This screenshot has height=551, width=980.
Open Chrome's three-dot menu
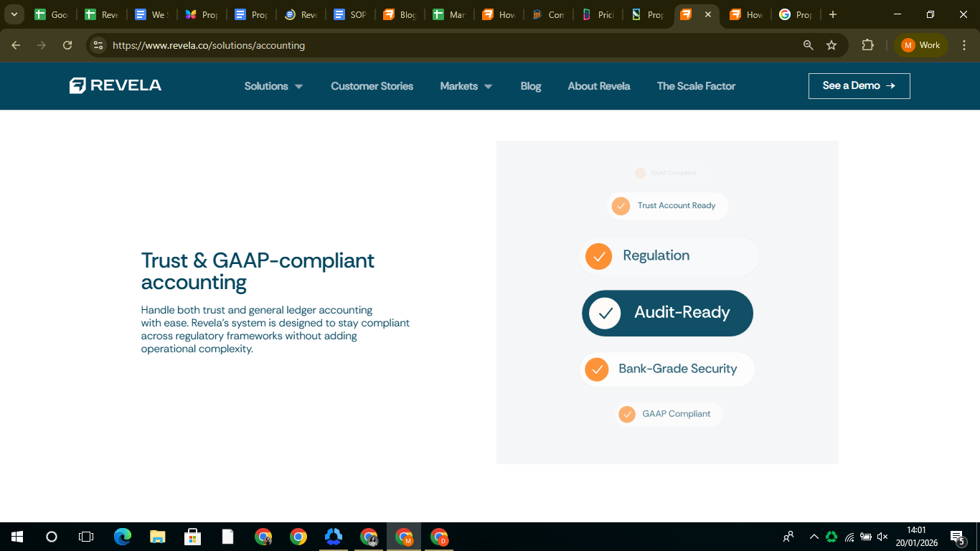pyautogui.click(x=963, y=45)
